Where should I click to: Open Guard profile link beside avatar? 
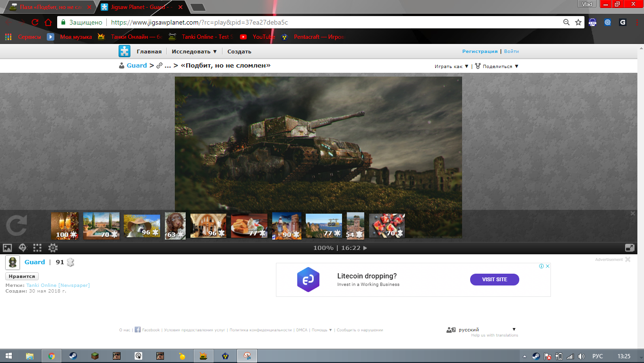point(34,262)
